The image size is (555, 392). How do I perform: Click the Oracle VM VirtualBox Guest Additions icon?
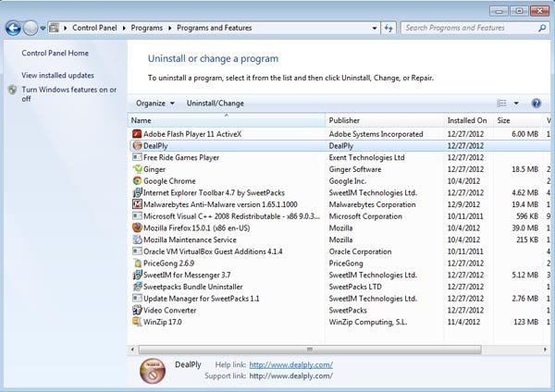tap(137, 251)
